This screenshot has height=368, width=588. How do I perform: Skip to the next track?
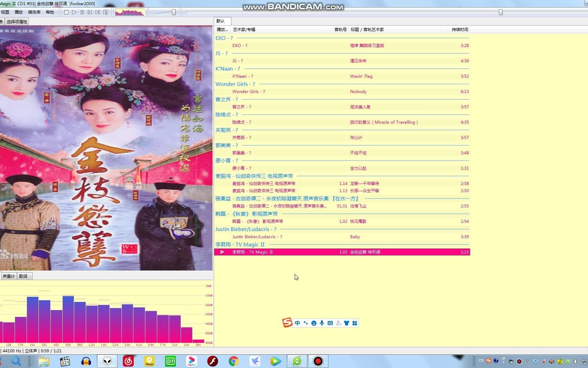(x=98, y=12)
